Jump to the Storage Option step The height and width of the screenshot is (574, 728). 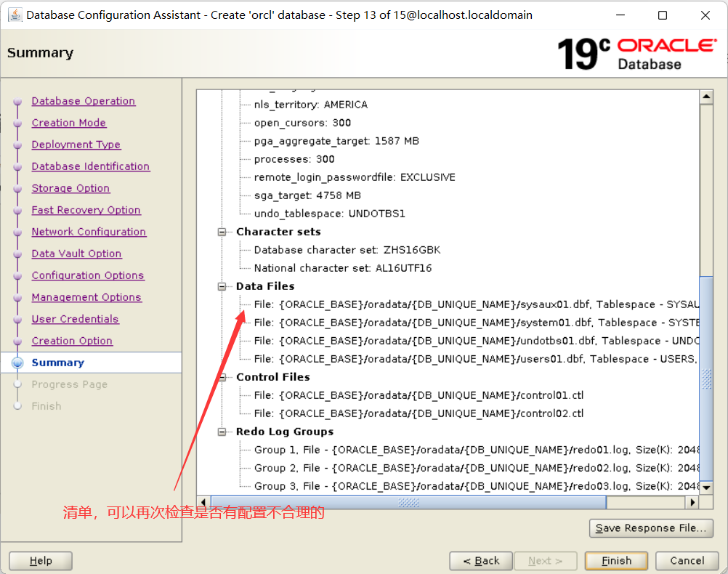tap(70, 188)
